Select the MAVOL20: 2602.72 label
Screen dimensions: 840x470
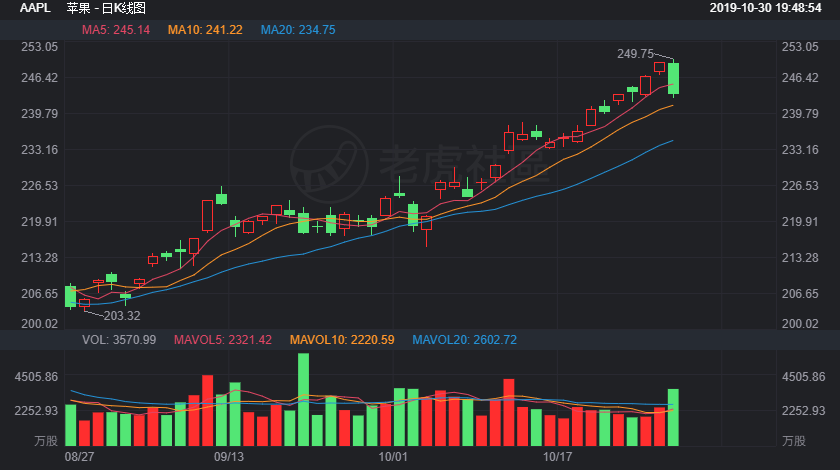(464, 340)
